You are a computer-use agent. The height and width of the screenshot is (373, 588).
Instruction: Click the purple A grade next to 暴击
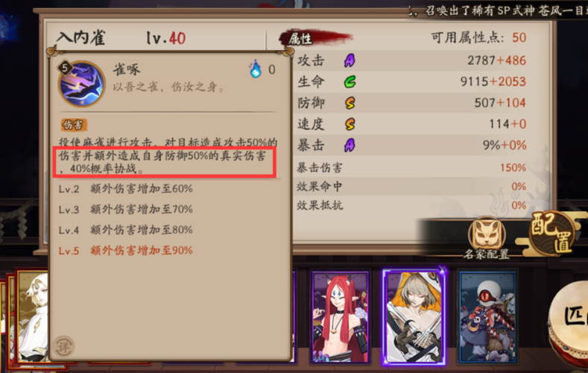pos(350,145)
